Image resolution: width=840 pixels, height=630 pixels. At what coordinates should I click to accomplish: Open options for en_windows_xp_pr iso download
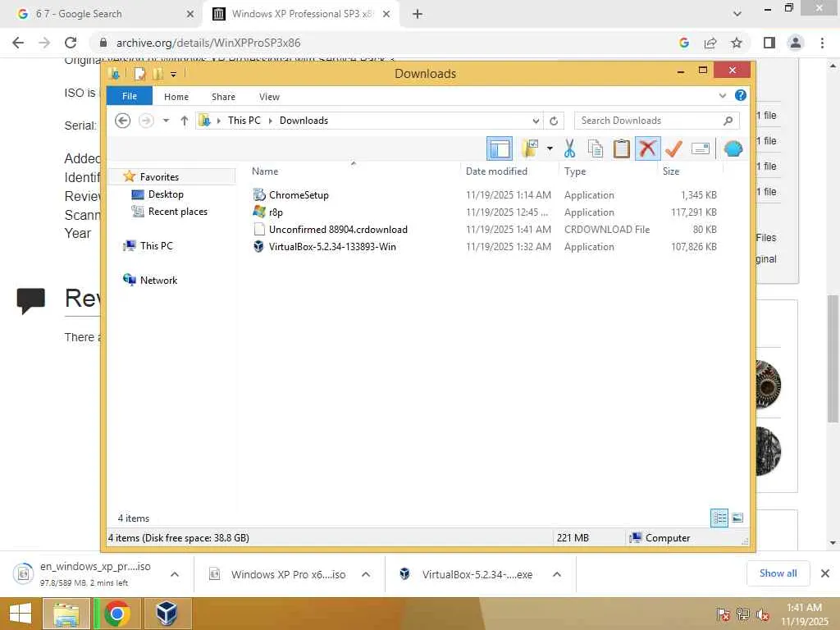tap(175, 574)
